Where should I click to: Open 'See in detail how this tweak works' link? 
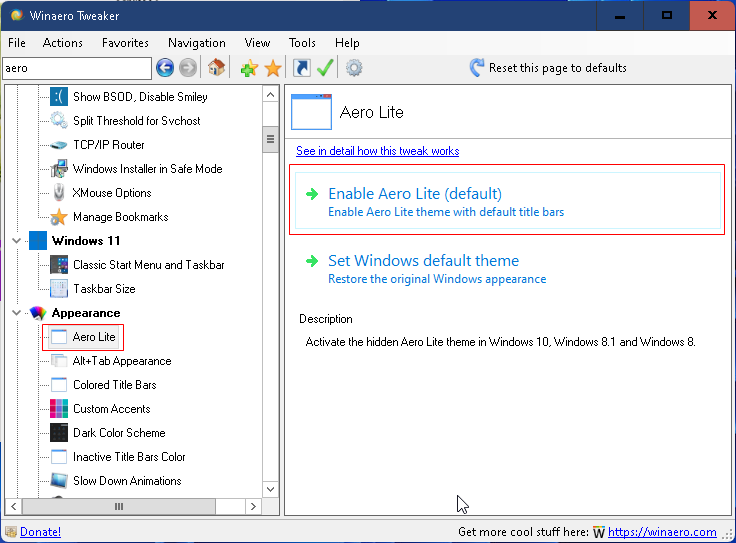click(377, 151)
